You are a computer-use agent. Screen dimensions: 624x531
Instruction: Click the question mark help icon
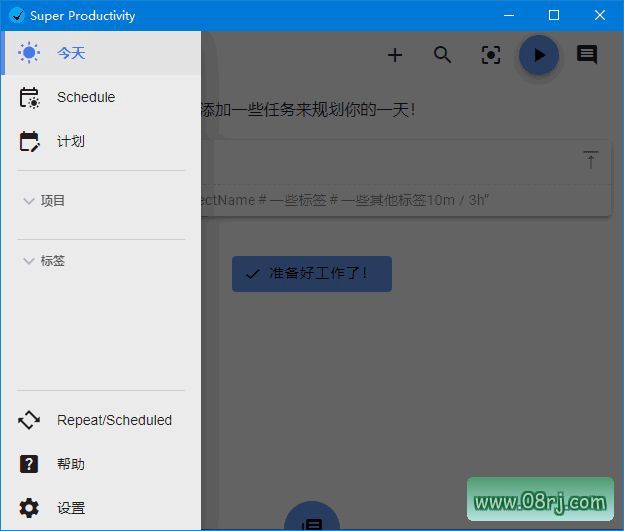click(x=29, y=464)
